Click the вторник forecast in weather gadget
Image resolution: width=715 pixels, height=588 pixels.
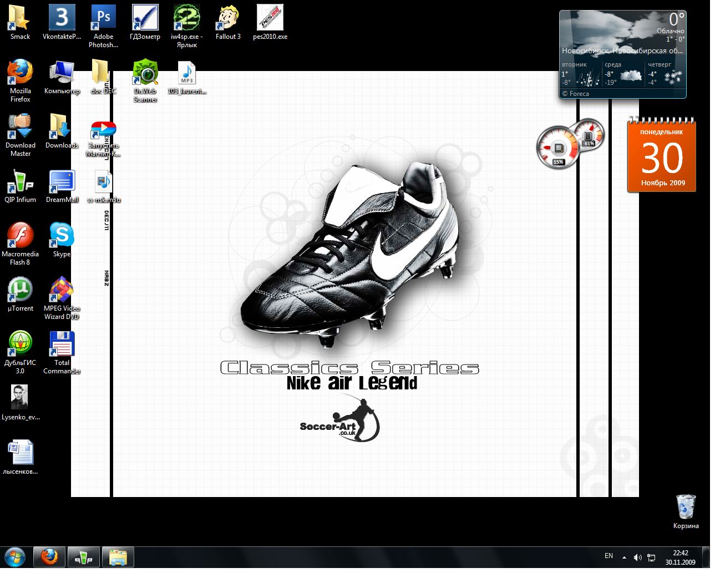pyautogui.click(x=580, y=73)
